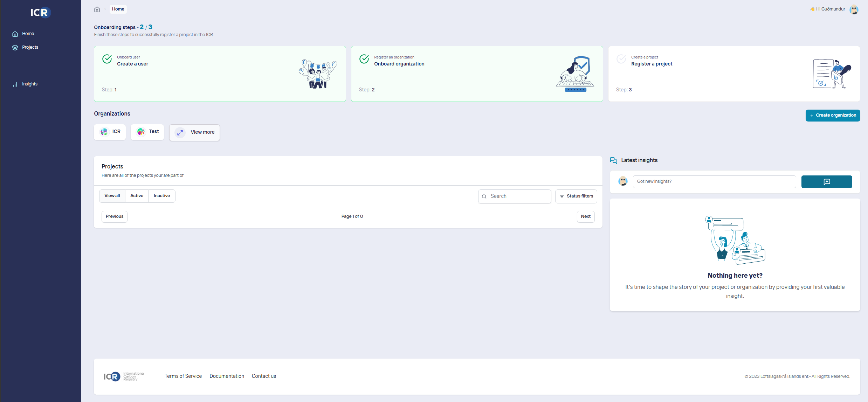Image resolution: width=868 pixels, height=402 pixels.
Task: Select the ICR organization chip
Action: point(110,132)
